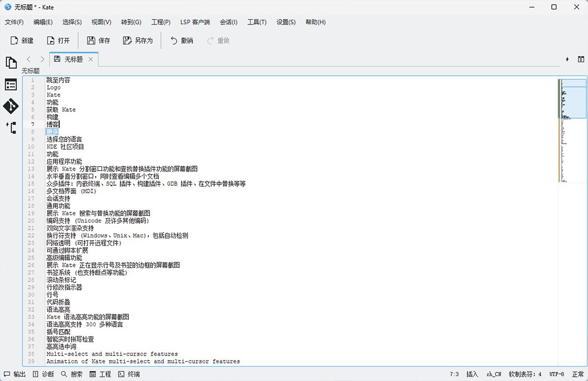Click the back navigation arrow above the editor

click(x=29, y=59)
